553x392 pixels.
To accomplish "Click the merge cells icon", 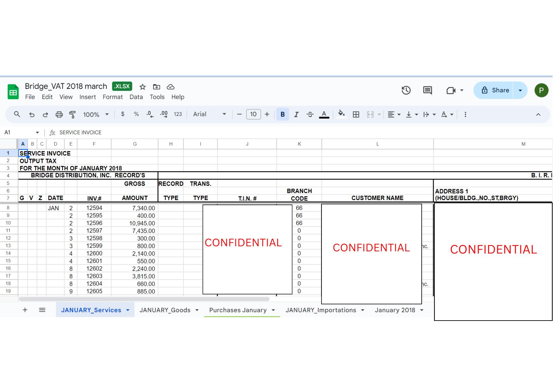I will point(370,114).
